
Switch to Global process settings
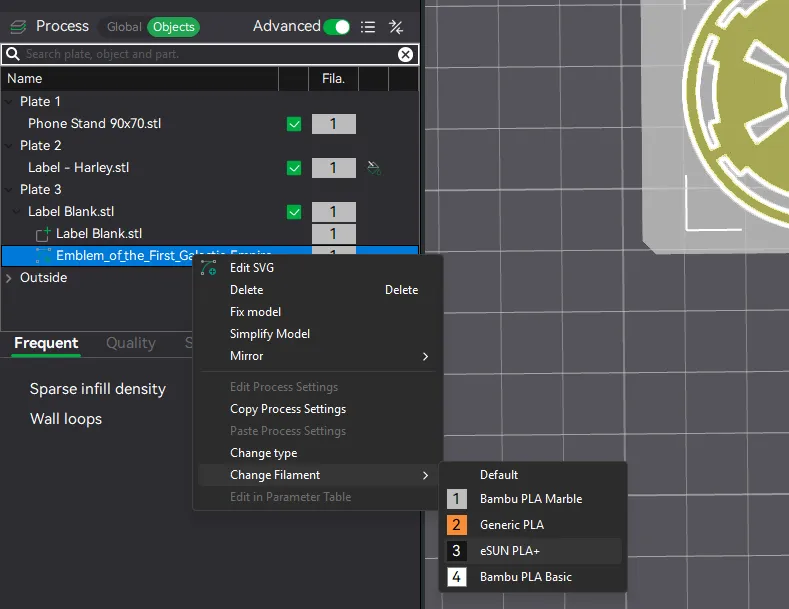[x=124, y=27]
